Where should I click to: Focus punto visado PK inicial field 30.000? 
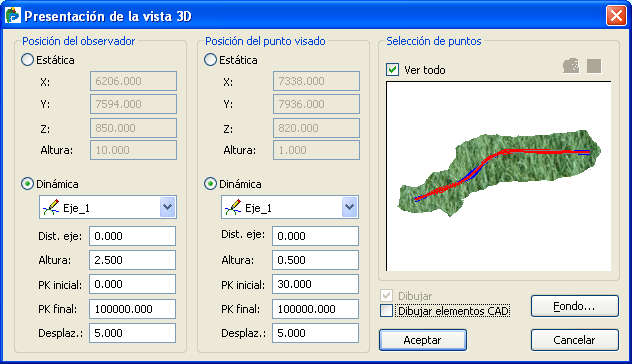tap(315, 284)
